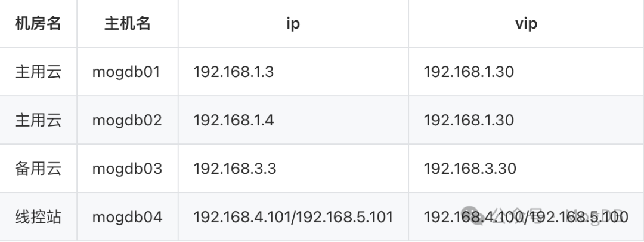Screen dimensions: 644x242
Task: Click the 192.168.4.101/192.168.5.101 cell
Action: click(x=293, y=217)
